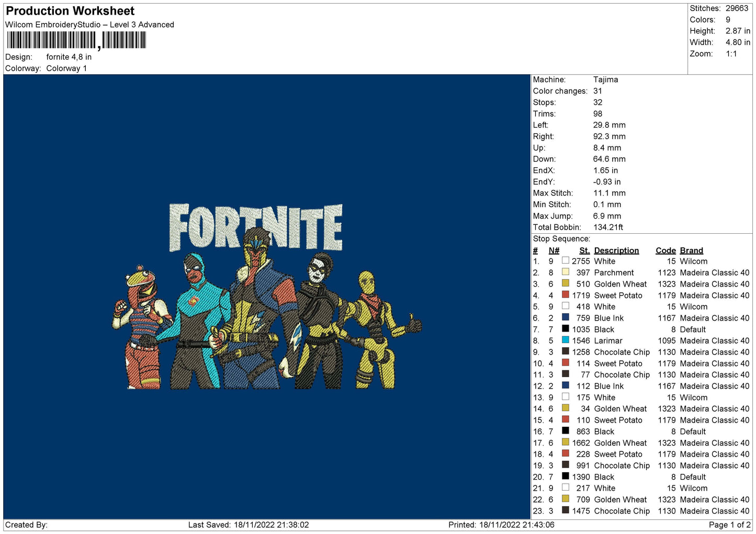The height and width of the screenshot is (534, 756).
Task: Click the 'Brand' column header
Action: pyautogui.click(x=692, y=251)
